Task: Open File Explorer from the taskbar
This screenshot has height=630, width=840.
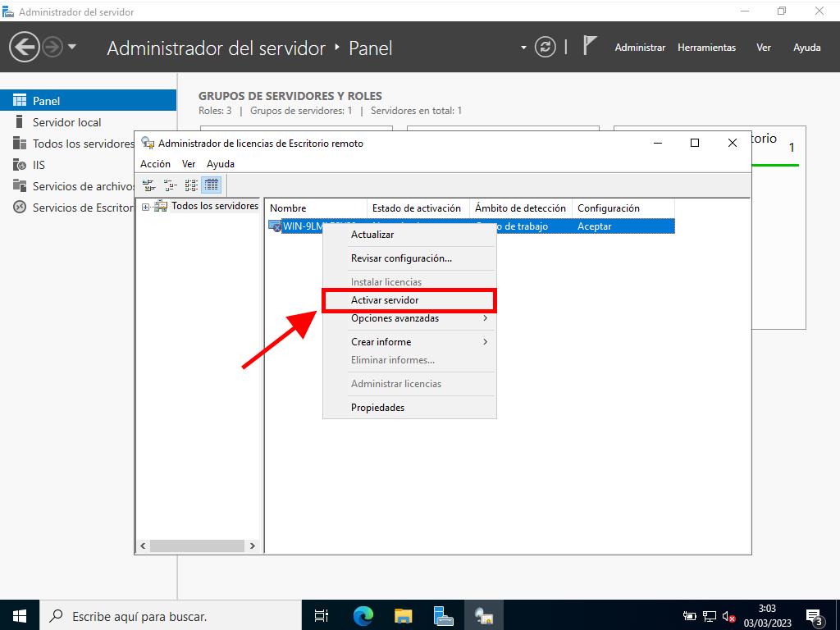Action: coord(403,615)
